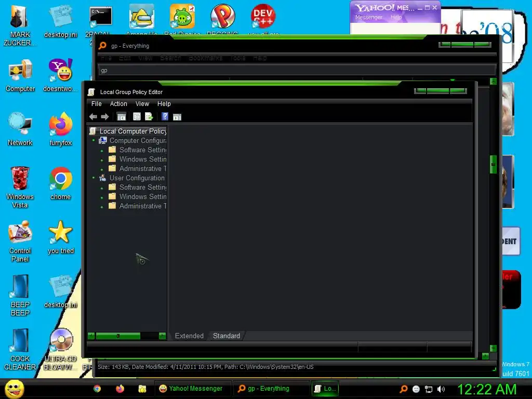This screenshot has width=532, height=399.
Task: Click the Forward arrow in Group Policy toolbar
Action: pos(105,117)
